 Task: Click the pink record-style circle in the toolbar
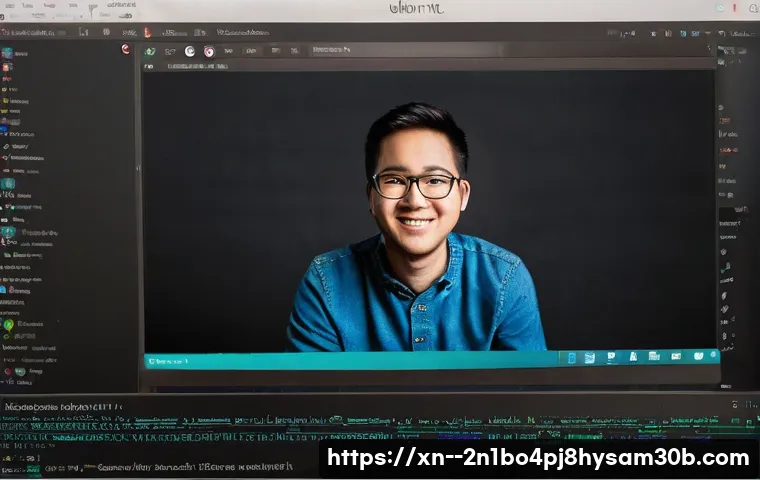[x=209, y=51]
